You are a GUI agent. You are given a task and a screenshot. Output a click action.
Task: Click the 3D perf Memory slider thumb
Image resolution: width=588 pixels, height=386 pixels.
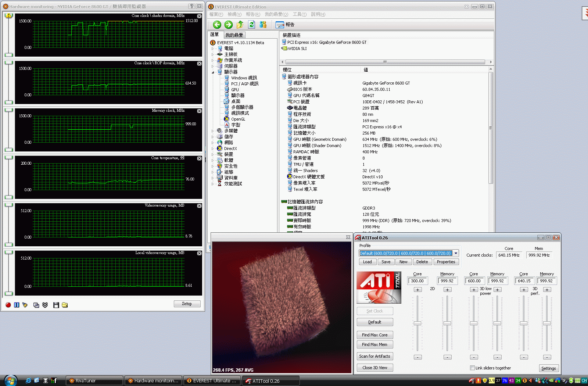547,324
